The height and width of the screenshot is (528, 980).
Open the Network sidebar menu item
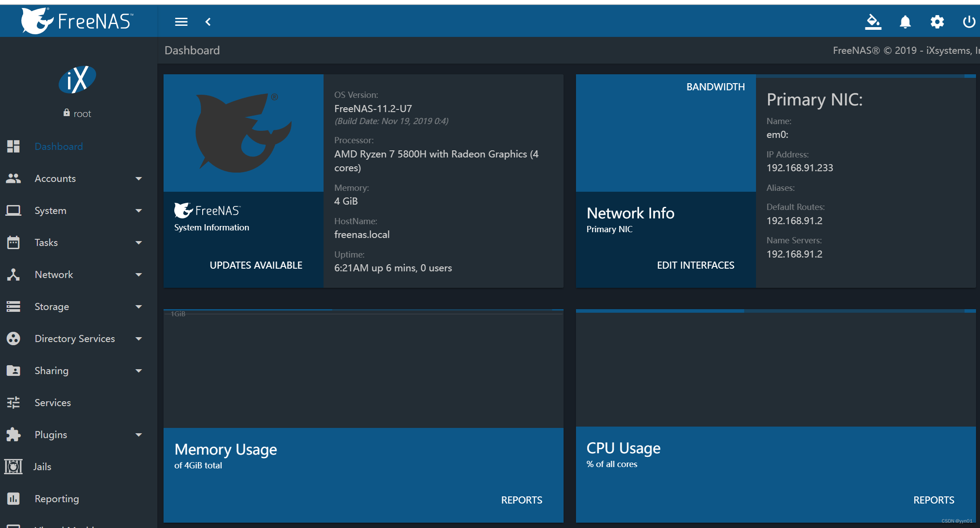pyautogui.click(x=54, y=274)
